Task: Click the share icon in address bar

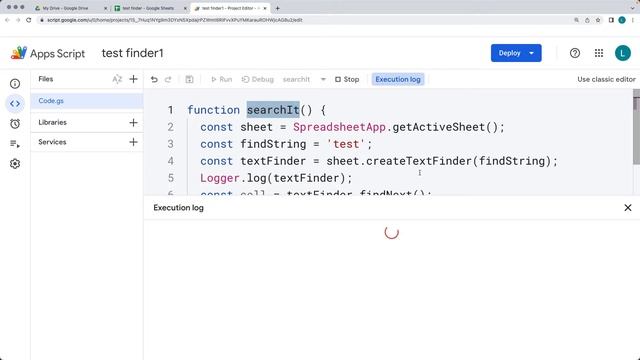Action: click(587, 20)
